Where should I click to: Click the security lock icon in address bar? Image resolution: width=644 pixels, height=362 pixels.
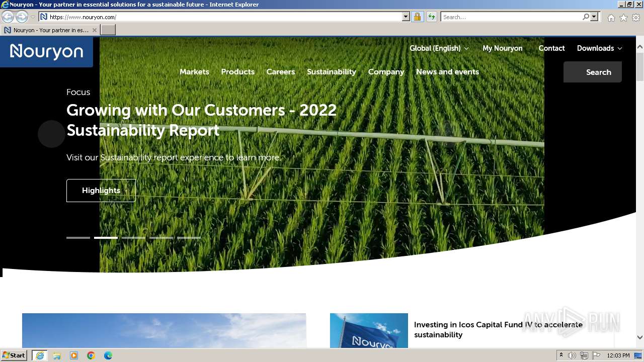[x=417, y=17]
